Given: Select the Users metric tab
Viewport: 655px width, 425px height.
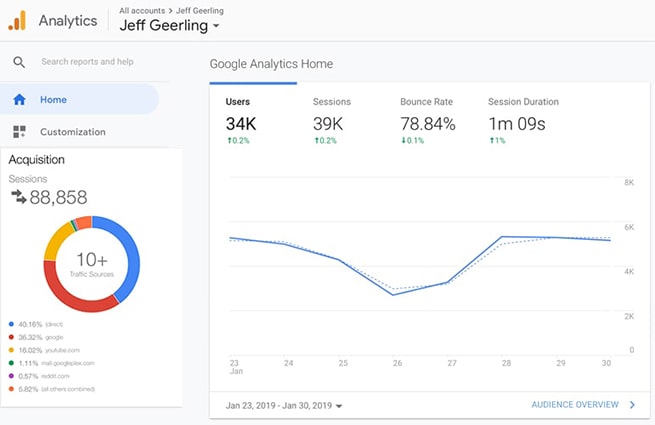Looking at the screenshot, I should click(x=238, y=115).
